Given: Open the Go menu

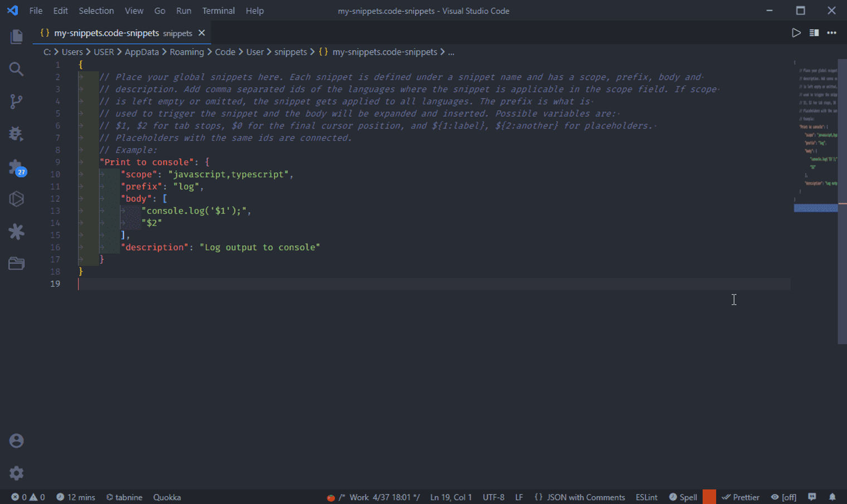Looking at the screenshot, I should pos(159,11).
